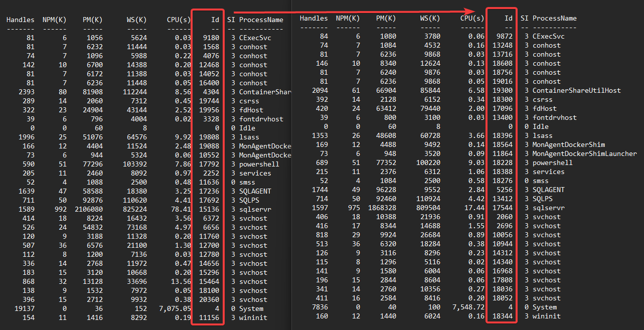This screenshot has width=644, height=330.
Task: Click wininit Id 11156
Action: (209, 317)
